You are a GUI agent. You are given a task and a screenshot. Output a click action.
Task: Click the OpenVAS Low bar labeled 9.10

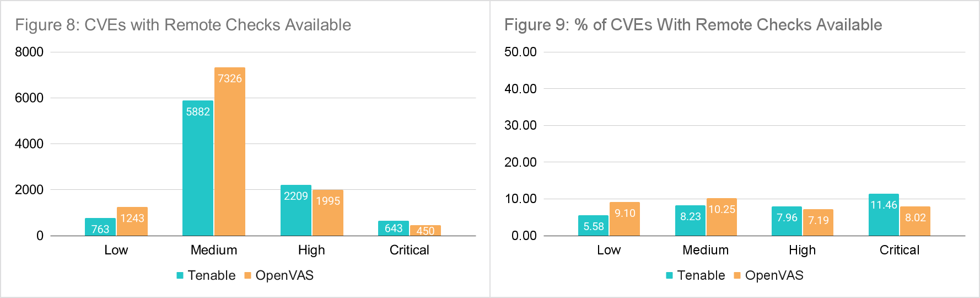[x=625, y=219]
